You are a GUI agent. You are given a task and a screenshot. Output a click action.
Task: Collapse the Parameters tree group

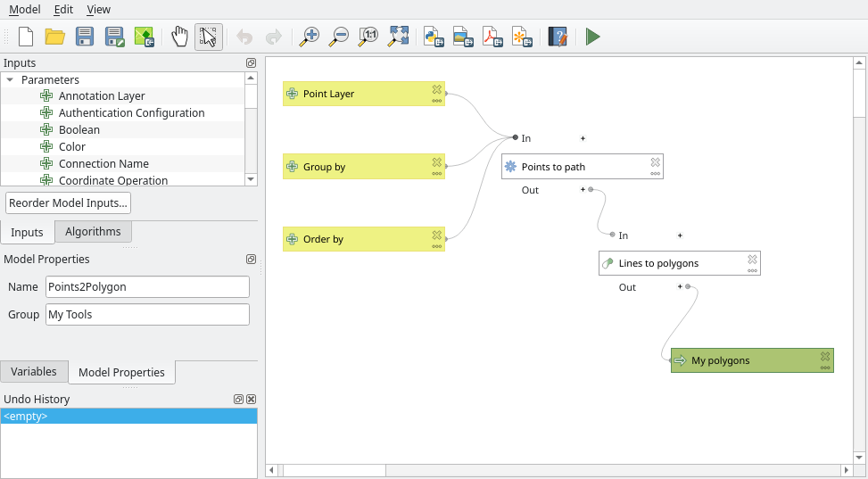pos(10,80)
